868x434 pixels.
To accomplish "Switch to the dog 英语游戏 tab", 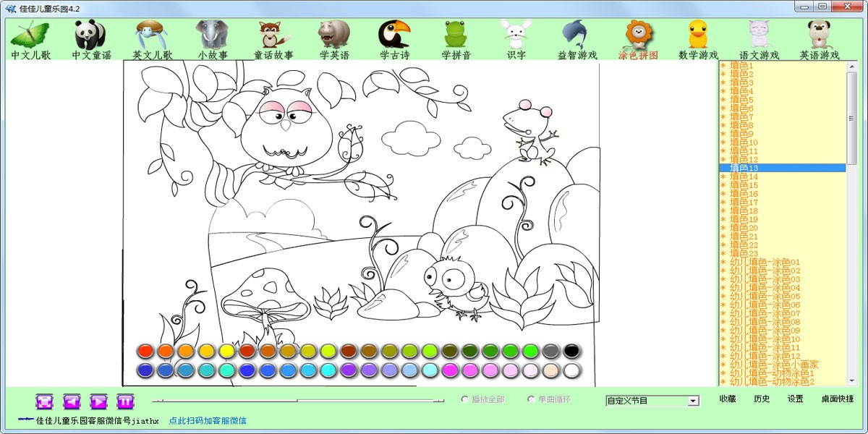I will (820, 41).
